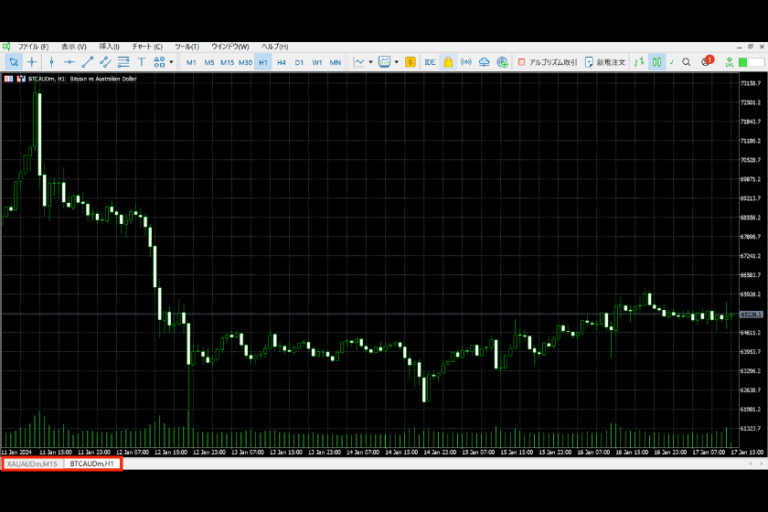This screenshot has height=512, width=768.
Task: Click the アルゴリズム取引 button
Action: click(x=547, y=62)
